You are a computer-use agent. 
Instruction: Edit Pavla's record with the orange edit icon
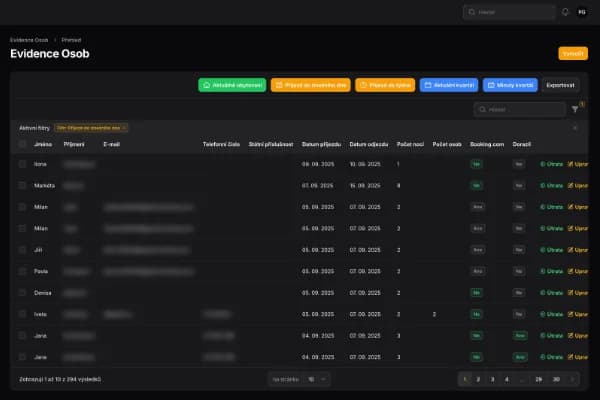click(x=578, y=271)
